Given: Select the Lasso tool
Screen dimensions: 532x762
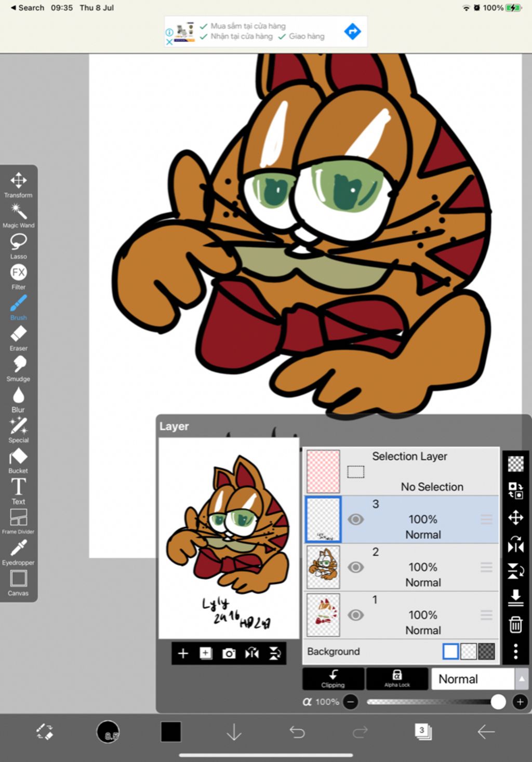Looking at the screenshot, I should (x=18, y=246).
